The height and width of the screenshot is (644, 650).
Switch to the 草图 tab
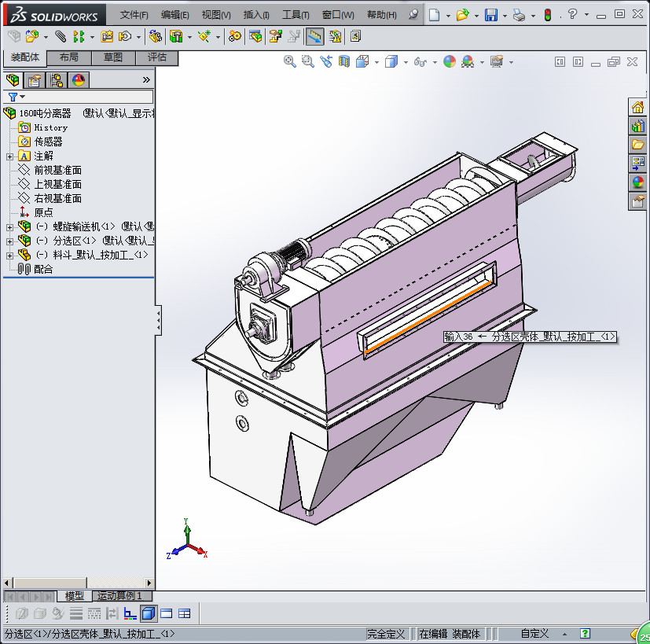[113, 57]
